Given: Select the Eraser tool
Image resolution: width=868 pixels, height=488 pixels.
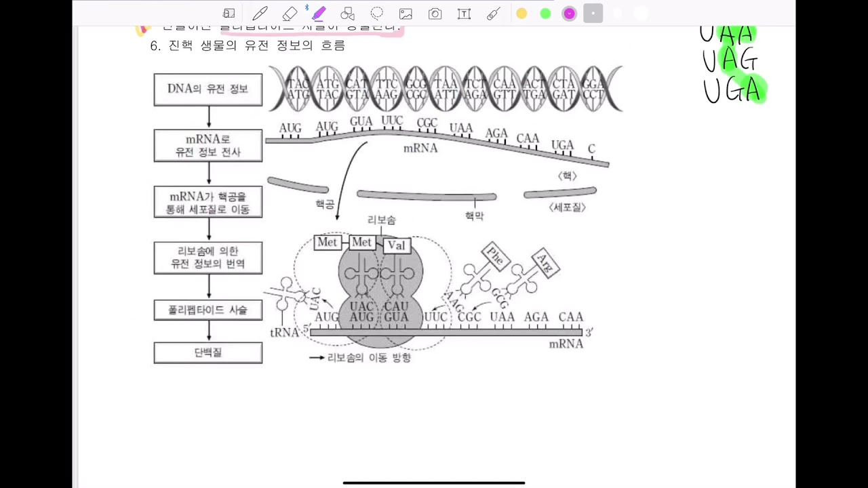Looking at the screenshot, I should [290, 14].
